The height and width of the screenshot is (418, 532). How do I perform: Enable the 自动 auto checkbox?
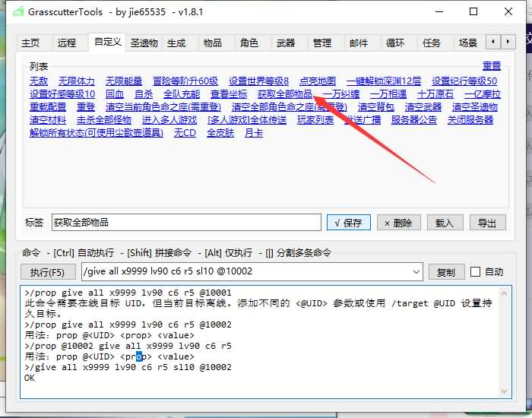[x=476, y=272]
